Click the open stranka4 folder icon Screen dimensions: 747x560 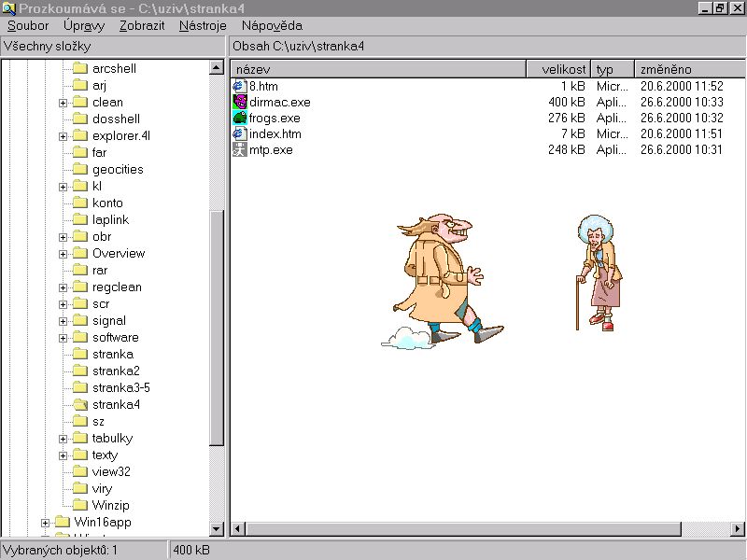[x=79, y=405]
